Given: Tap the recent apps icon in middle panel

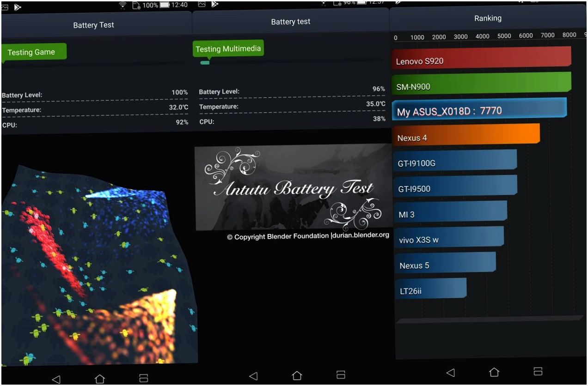Looking at the screenshot, I should (x=341, y=374).
